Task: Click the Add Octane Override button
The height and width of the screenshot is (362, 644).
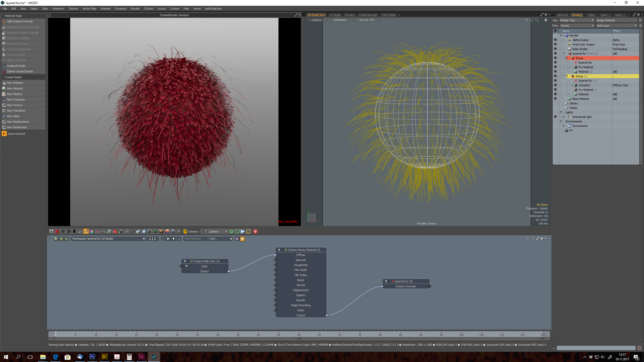Action: point(20,21)
